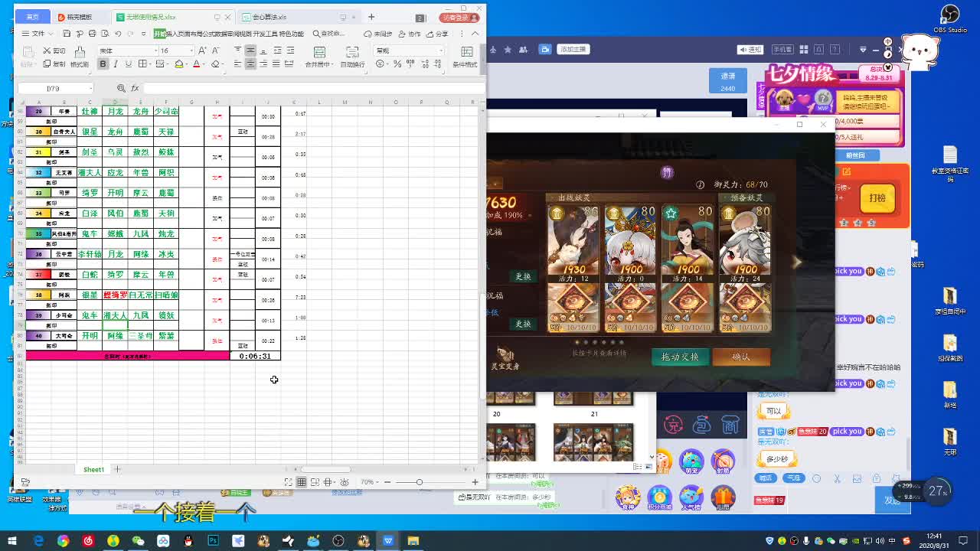Increase font size with the A+ icon
This screenshot has width=980, height=551.
click(202, 51)
